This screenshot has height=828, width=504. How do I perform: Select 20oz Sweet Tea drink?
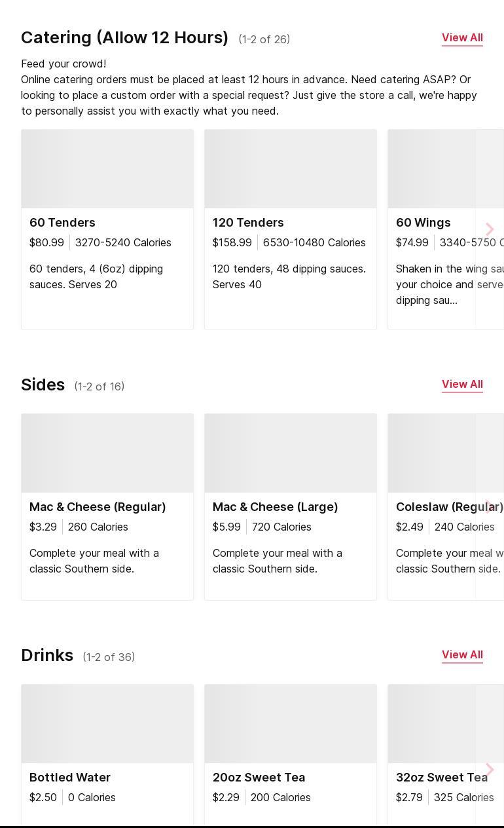pos(259,778)
